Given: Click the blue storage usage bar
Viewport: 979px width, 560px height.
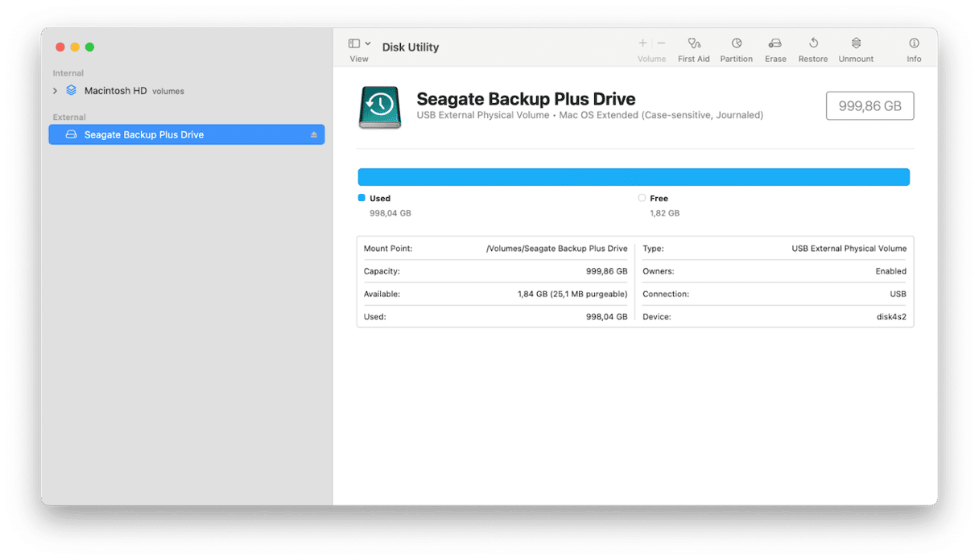Looking at the screenshot, I should point(633,176).
